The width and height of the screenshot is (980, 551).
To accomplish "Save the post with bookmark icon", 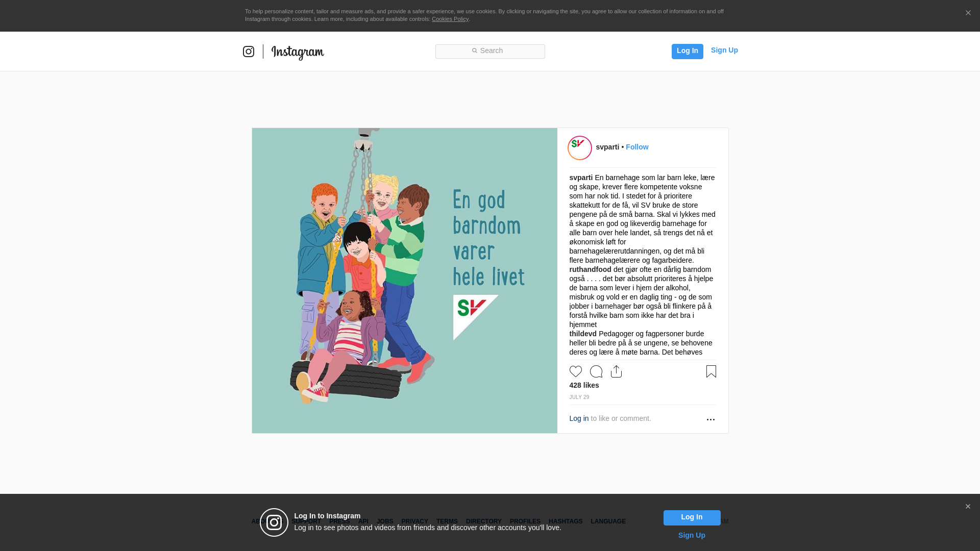I will tap(711, 371).
